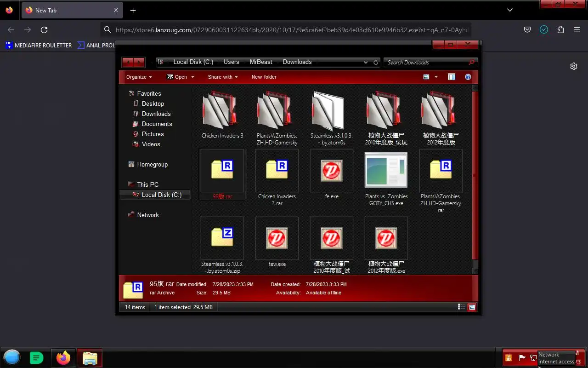Open Firefox Pocket save icon
The image size is (588, 368).
[527, 29]
